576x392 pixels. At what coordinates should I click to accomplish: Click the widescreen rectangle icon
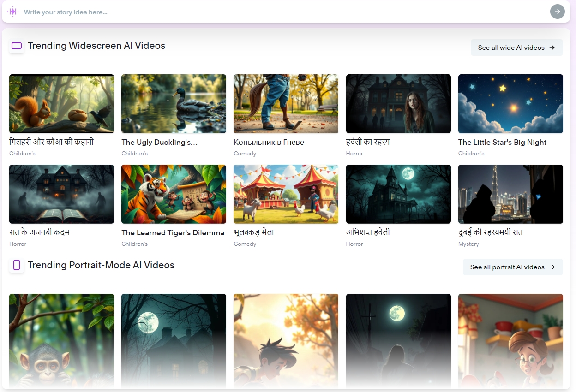point(17,46)
